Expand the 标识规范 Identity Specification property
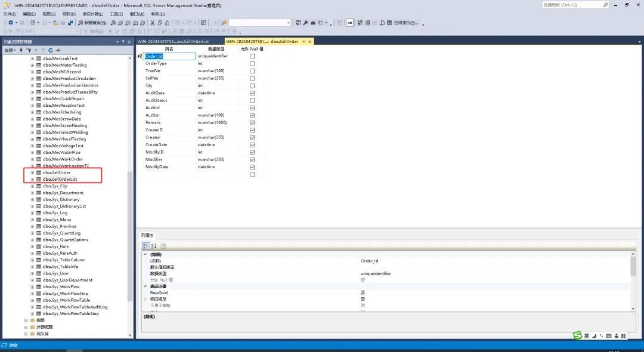Screen dimensions: 644x352 pos(145,299)
